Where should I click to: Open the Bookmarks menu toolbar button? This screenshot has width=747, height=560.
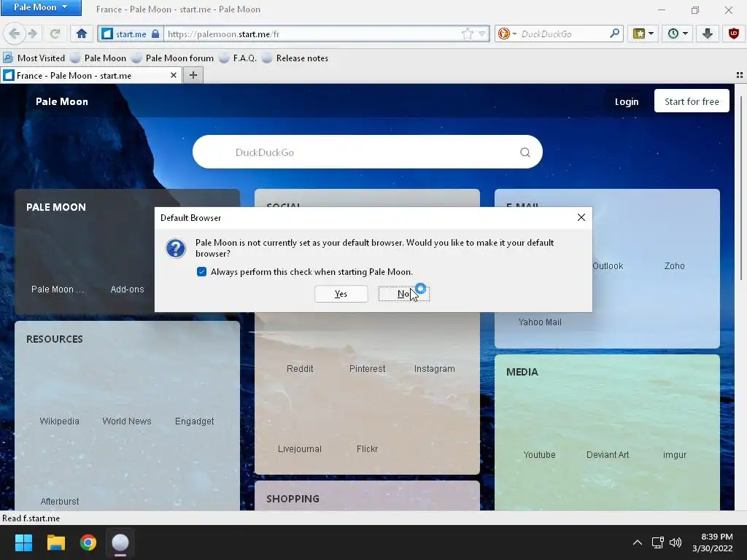643,34
